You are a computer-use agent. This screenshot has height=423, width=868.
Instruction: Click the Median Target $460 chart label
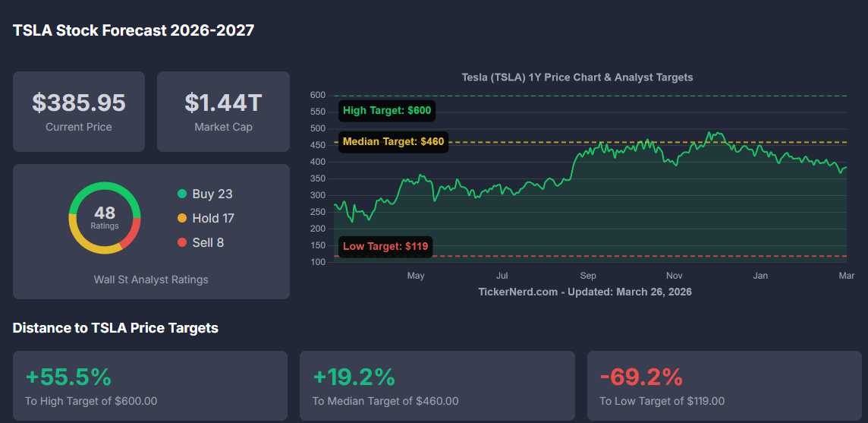point(393,142)
